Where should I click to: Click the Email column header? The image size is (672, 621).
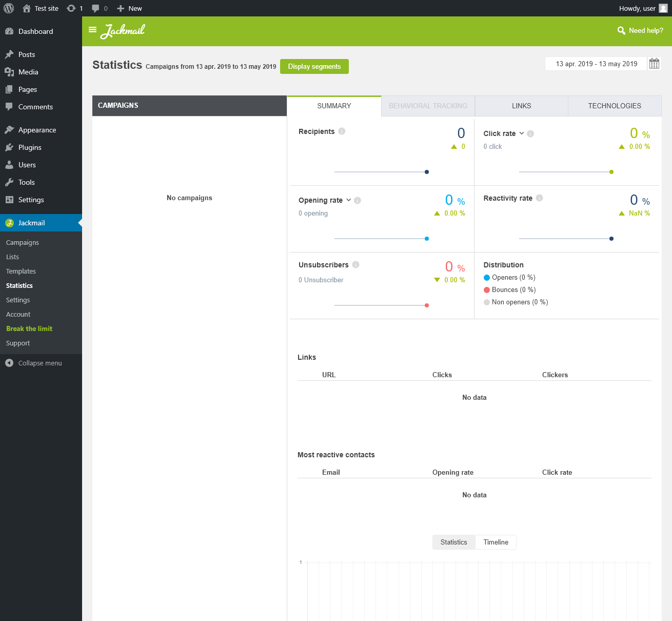click(x=331, y=472)
